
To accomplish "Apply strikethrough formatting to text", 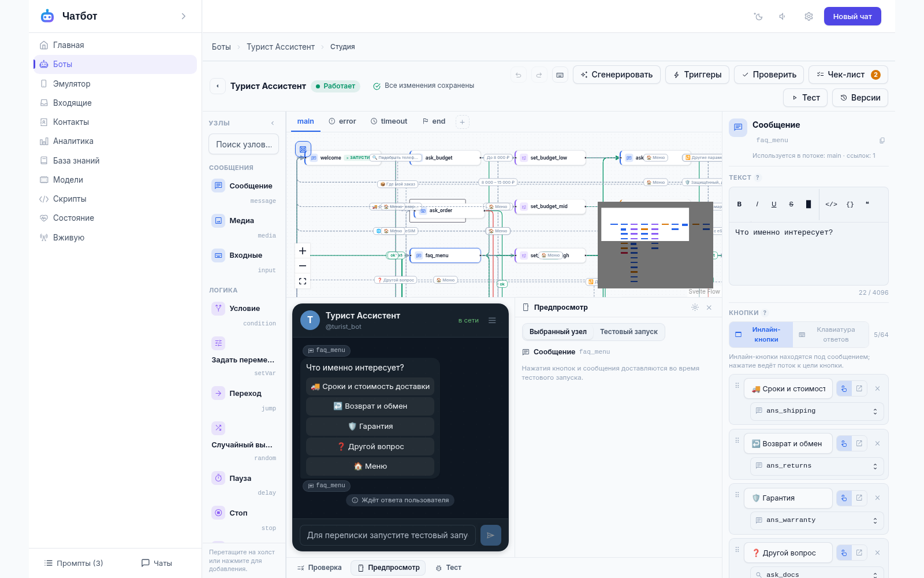I will [x=791, y=204].
